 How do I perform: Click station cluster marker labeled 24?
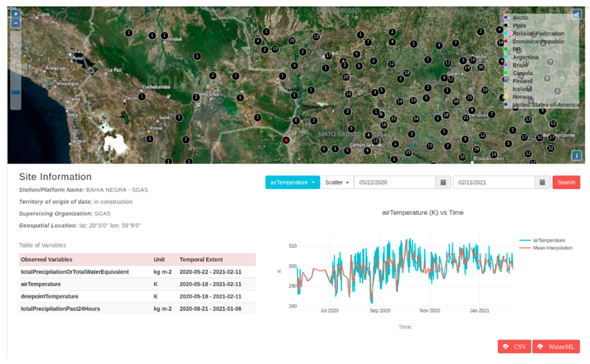(416, 119)
